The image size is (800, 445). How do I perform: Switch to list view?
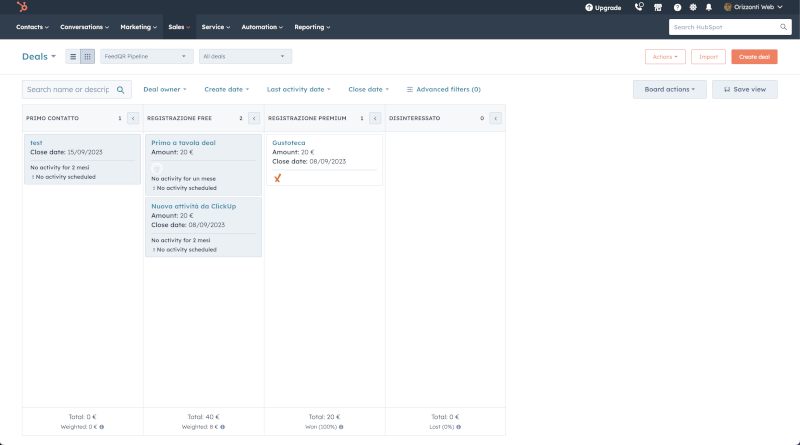pos(73,57)
